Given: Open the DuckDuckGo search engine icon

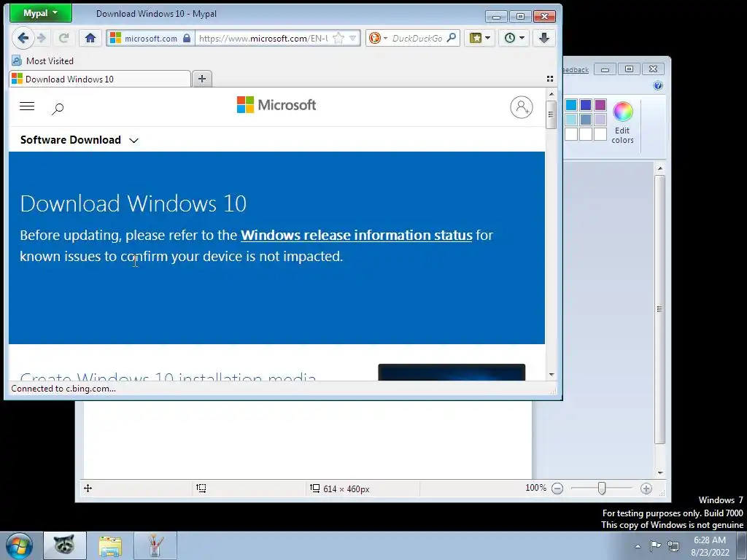Looking at the screenshot, I should click(375, 38).
